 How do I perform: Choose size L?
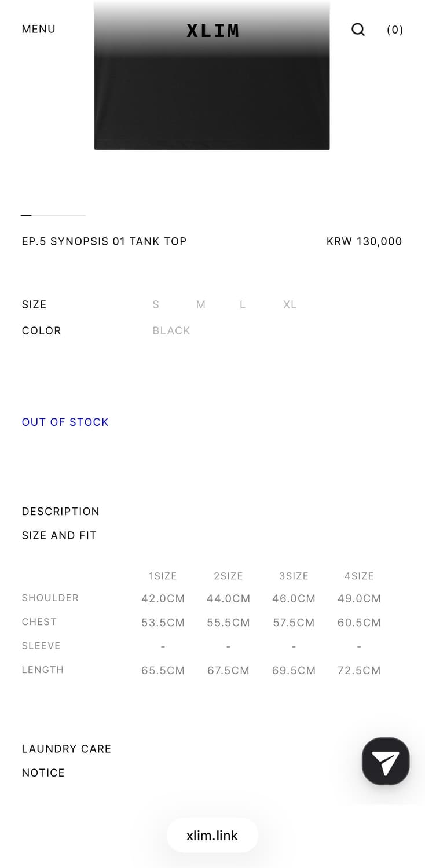(243, 304)
